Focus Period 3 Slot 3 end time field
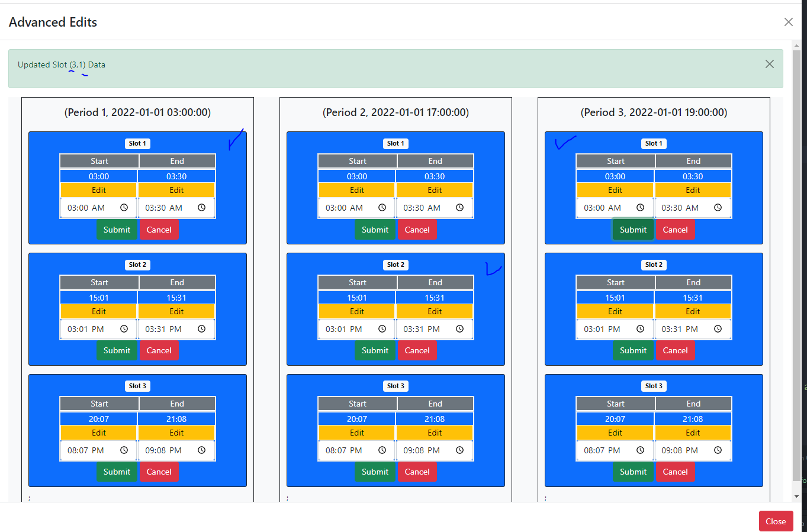Viewport: 807px width, 532px height. pos(693,450)
